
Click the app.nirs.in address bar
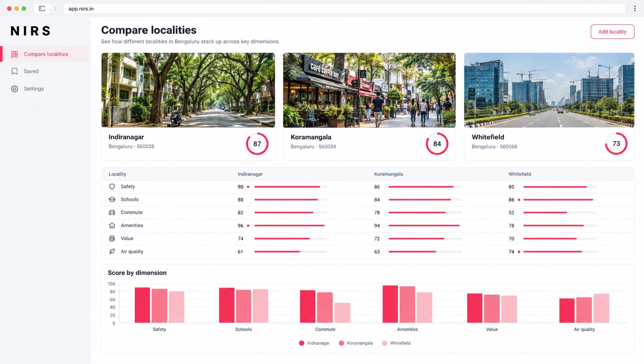[344, 9]
